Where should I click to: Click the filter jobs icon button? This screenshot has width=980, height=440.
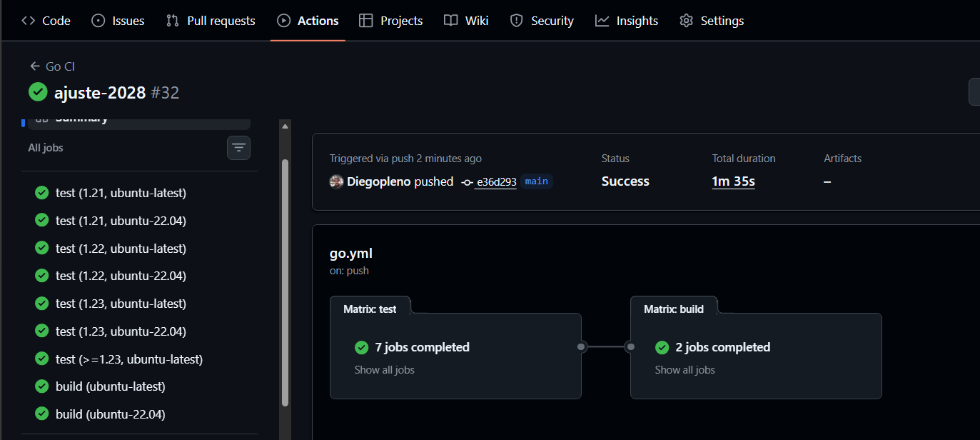(x=238, y=148)
